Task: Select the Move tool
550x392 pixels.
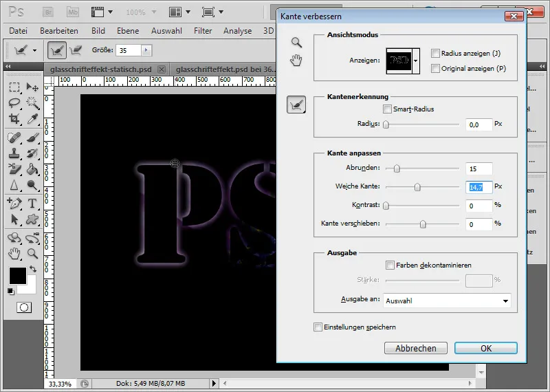Action: [x=32, y=87]
